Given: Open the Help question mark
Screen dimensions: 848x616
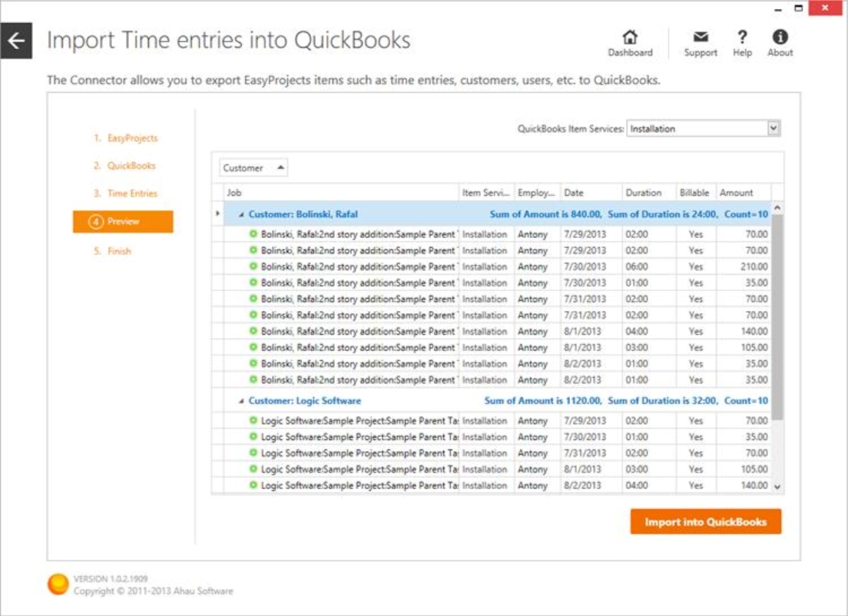Looking at the screenshot, I should pyautogui.click(x=742, y=37).
